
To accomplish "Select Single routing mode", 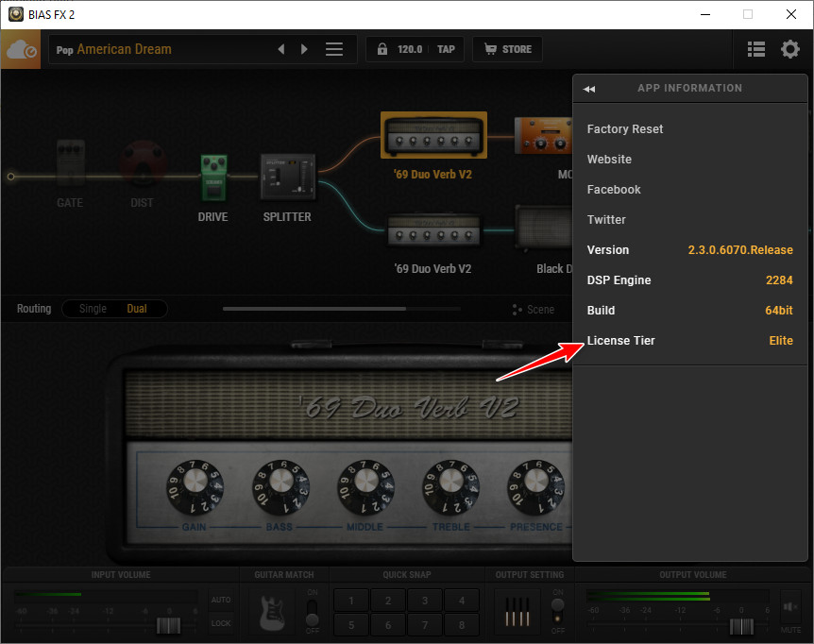I will (93, 309).
